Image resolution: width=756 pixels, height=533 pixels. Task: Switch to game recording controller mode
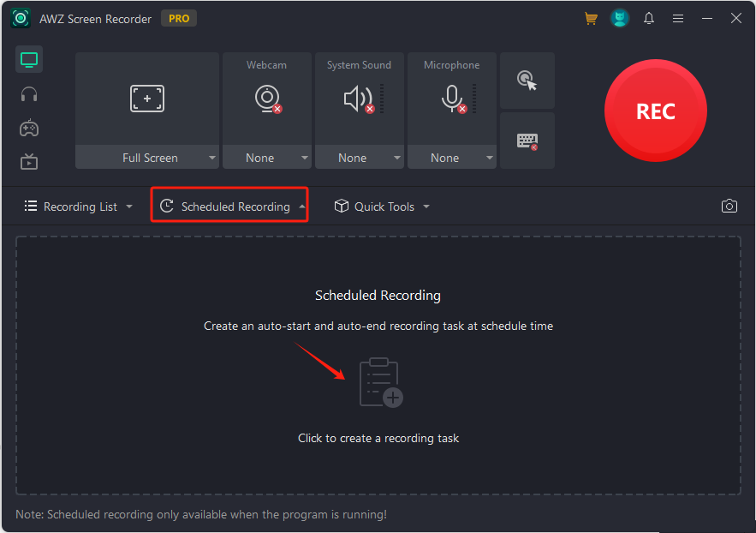click(29, 129)
